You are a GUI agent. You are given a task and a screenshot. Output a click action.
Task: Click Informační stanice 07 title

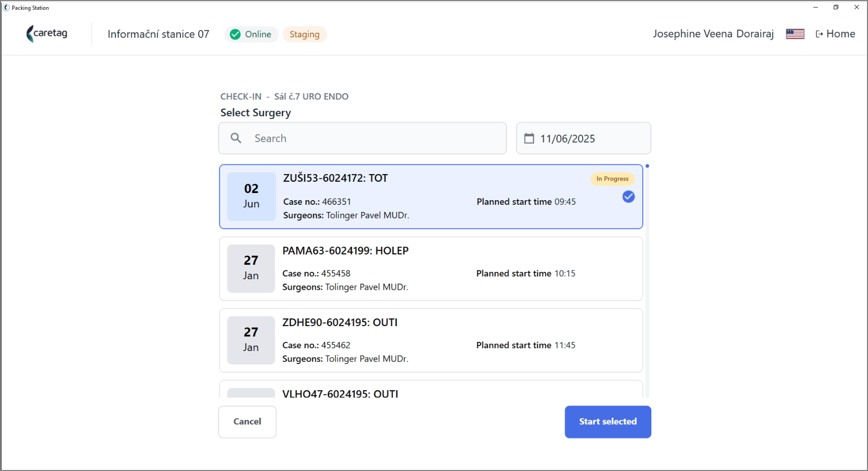(158, 34)
